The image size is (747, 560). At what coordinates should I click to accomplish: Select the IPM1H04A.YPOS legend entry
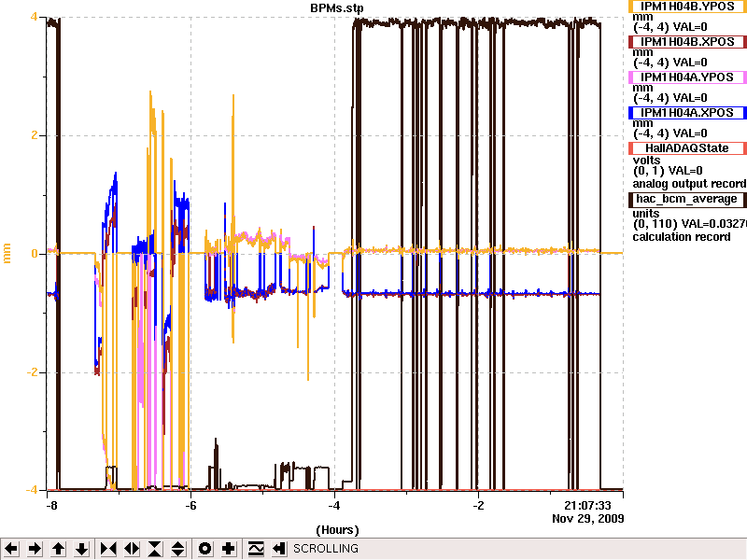pyautogui.click(x=687, y=77)
